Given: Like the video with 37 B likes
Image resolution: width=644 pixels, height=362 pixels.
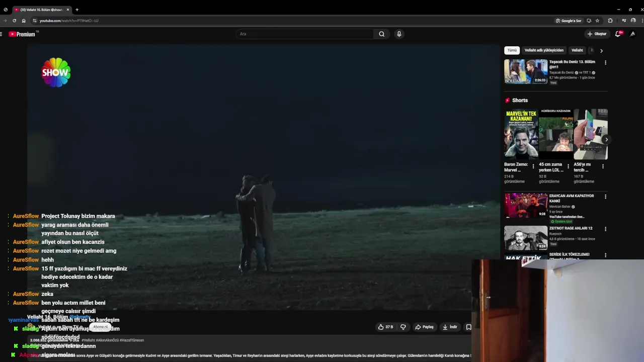Looking at the screenshot, I should point(385,327).
